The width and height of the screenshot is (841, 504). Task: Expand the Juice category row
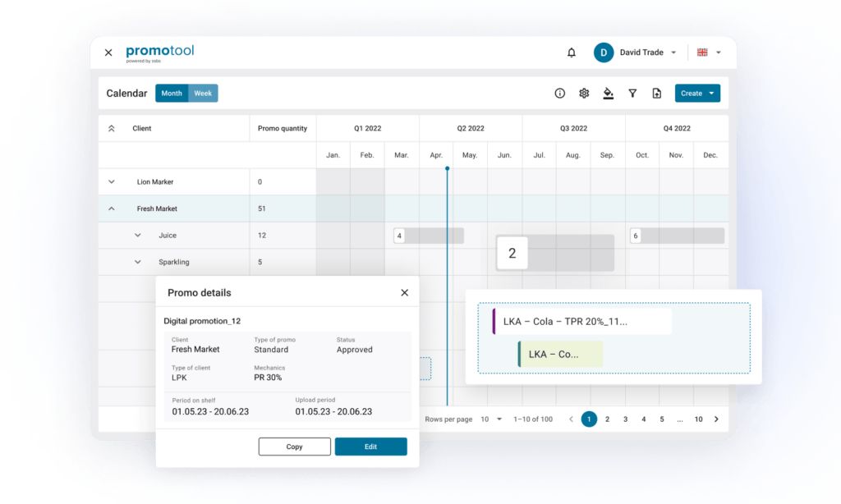pos(138,236)
